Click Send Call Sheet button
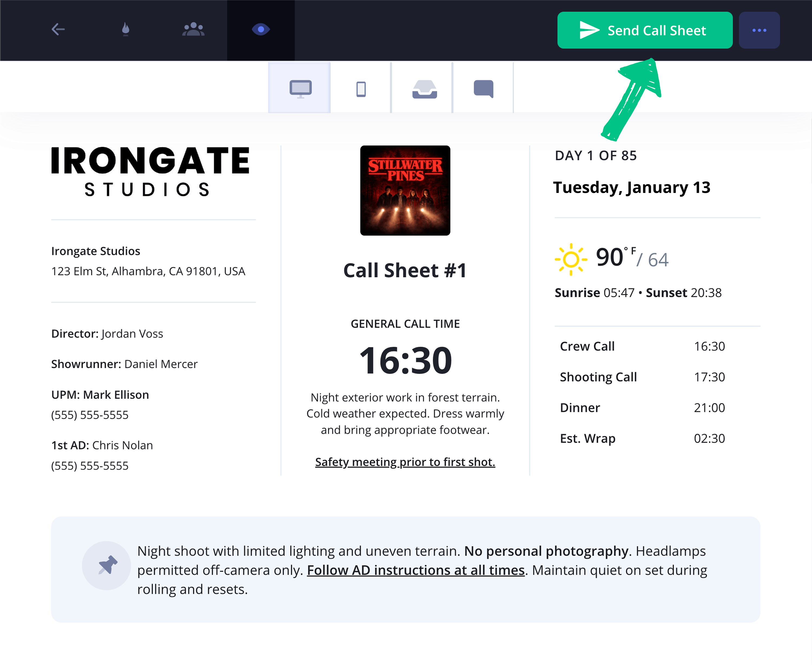 tap(645, 30)
